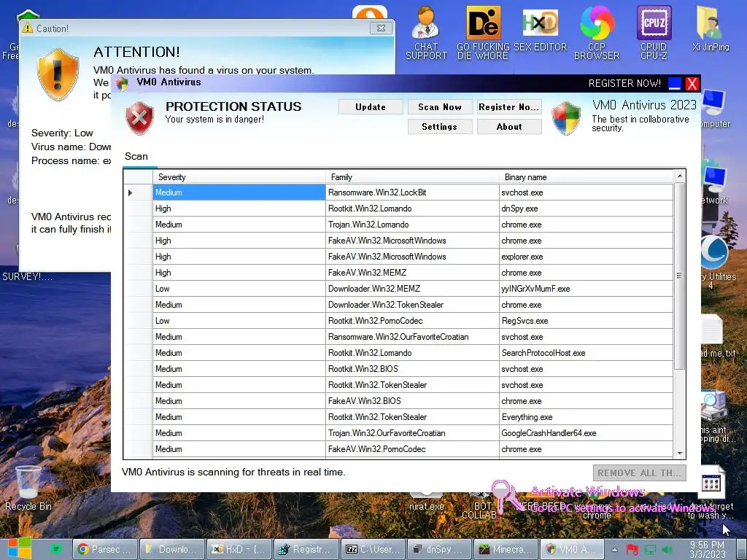
Task: Select the CPUID CPU-Z desktop icon
Action: point(654,34)
